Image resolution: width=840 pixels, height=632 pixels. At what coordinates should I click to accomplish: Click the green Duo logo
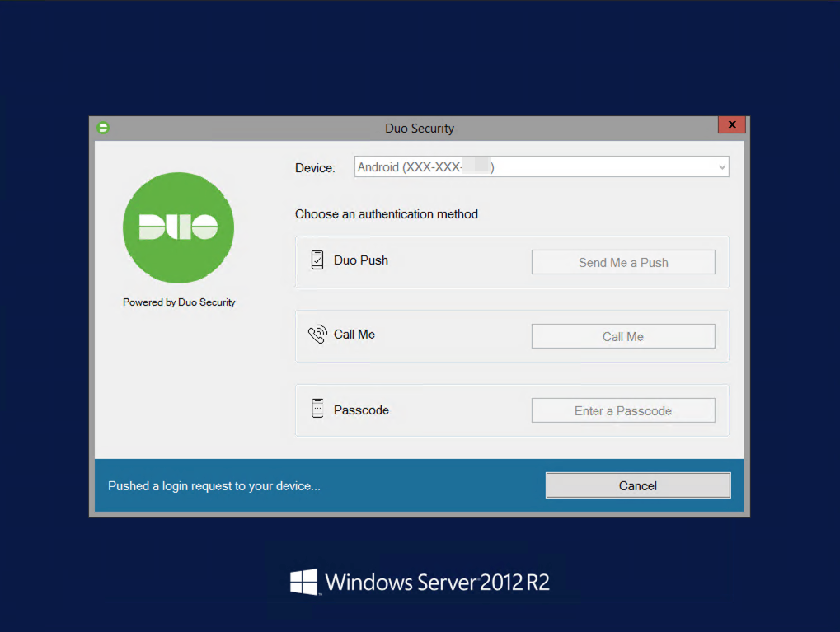coord(178,227)
